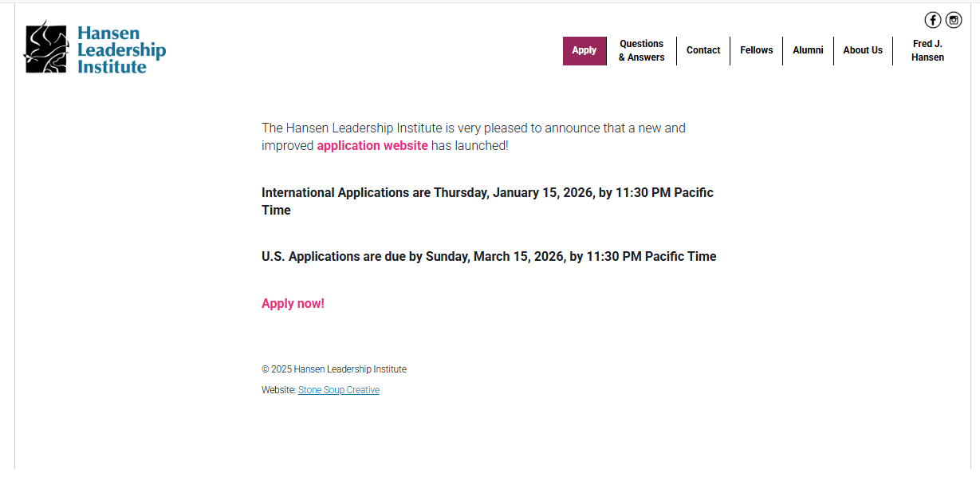This screenshot has width=980, height=481.
Task: Navigate to About Us
Action: pyautogui.click(x=863, y=50)
